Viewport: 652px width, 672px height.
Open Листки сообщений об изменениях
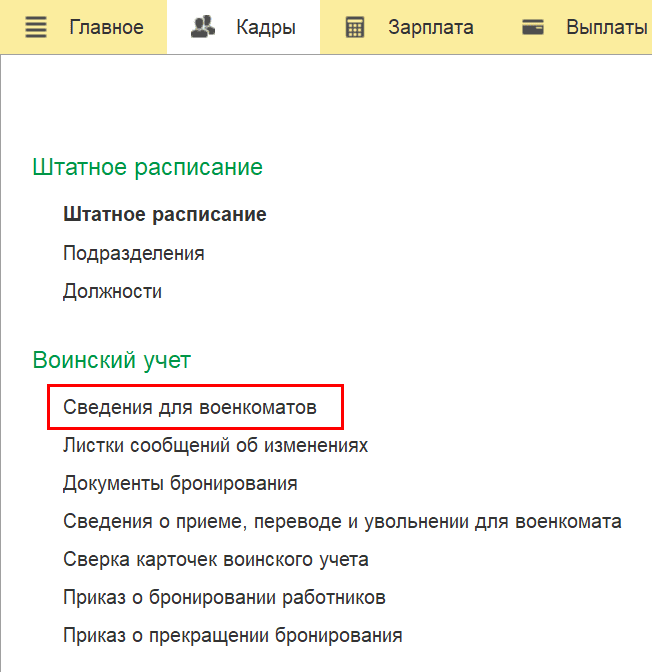tap(216, 445)
